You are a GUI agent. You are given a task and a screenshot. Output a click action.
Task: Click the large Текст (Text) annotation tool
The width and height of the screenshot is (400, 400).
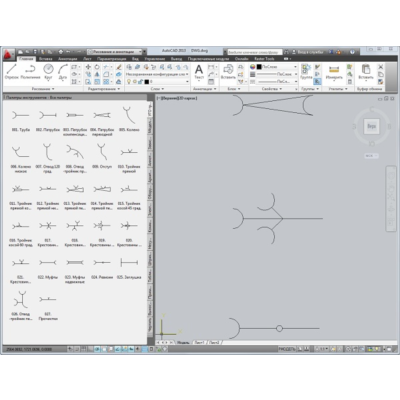point(199,72)
